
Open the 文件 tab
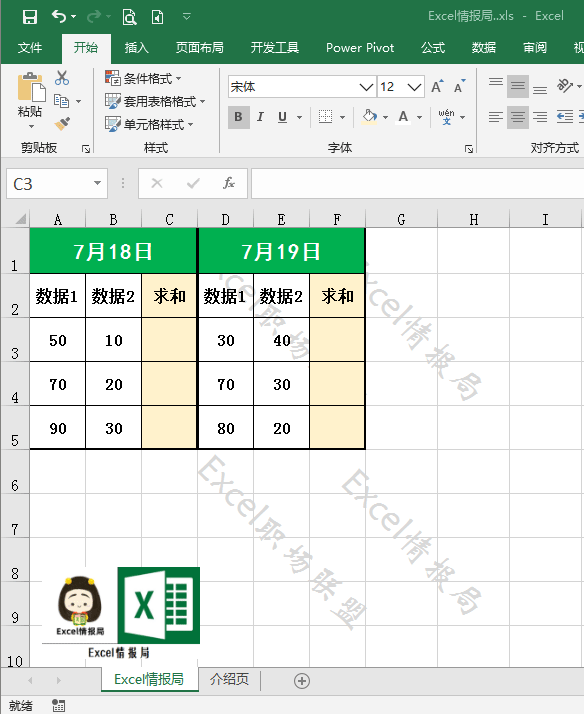click(x=30, y=47)
